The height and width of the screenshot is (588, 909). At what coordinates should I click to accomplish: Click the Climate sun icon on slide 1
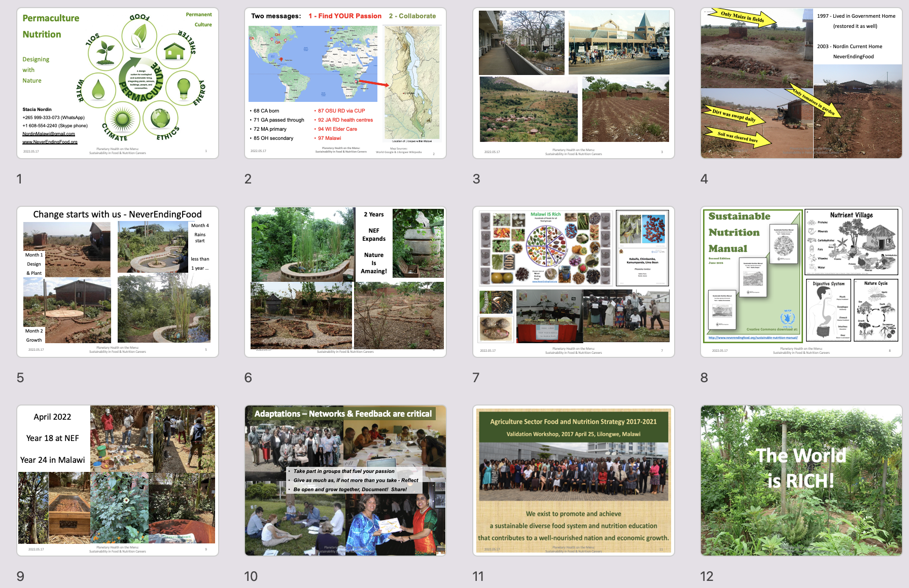(122, 119)
